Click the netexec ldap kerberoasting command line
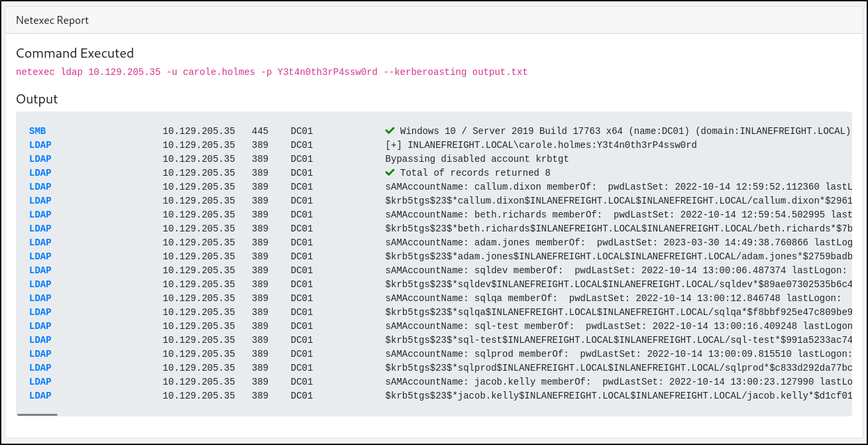Image resolution: width=868 pixels, height=445 pixels. pyautogui.click(x=272, y=72)
